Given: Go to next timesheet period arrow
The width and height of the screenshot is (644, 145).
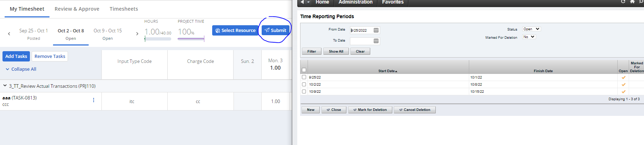Looking at the screenshot, I should (x=137, y=34).
